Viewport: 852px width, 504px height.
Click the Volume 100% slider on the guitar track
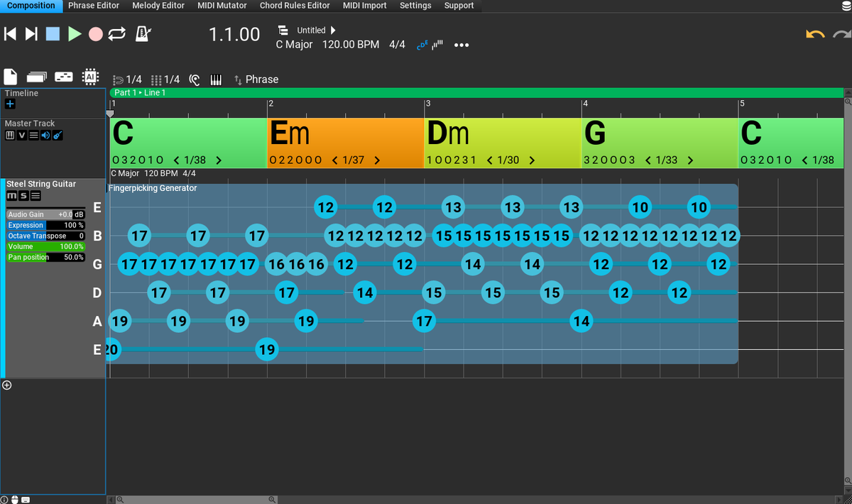46,246
